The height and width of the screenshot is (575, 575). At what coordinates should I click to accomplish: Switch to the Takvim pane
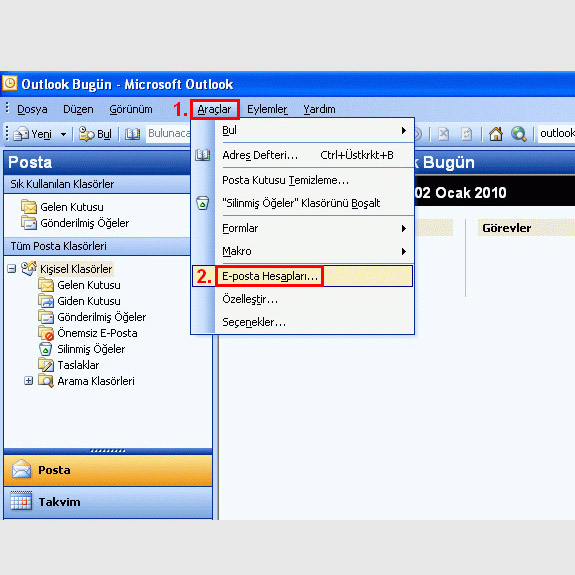[x=108, y=502]
